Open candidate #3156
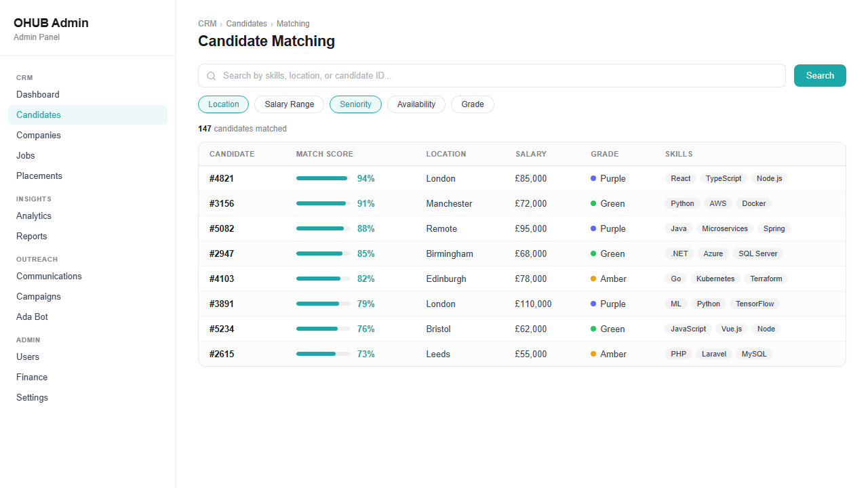Screen dimensions: 868x488 pyautogui.click(x=222, y=204)
